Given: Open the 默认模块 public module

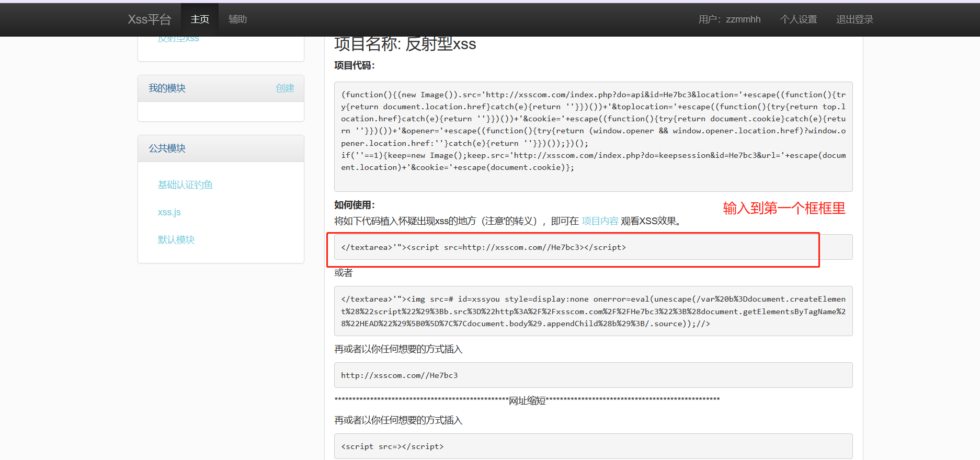Looking at the screenshot, I should [x=176, y=240].
